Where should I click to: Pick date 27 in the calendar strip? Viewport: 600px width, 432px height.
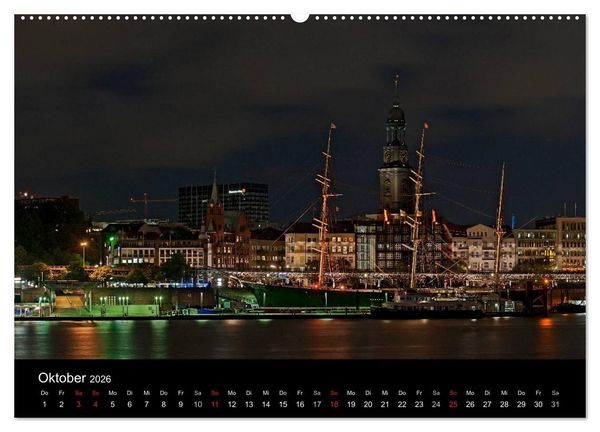click(x=487, y=404)
